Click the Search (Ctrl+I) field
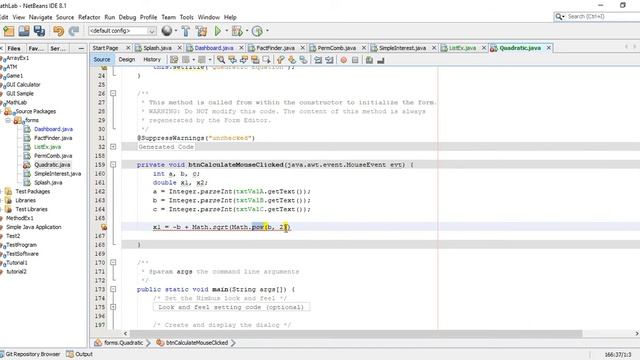The image size is (640, 360). pyautogui.click(x=597, y=16)
